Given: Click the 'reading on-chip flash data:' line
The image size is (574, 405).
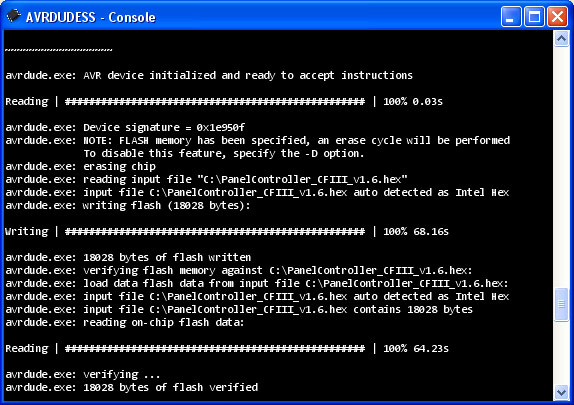Looking at the screenshot, I should [124, 322].
